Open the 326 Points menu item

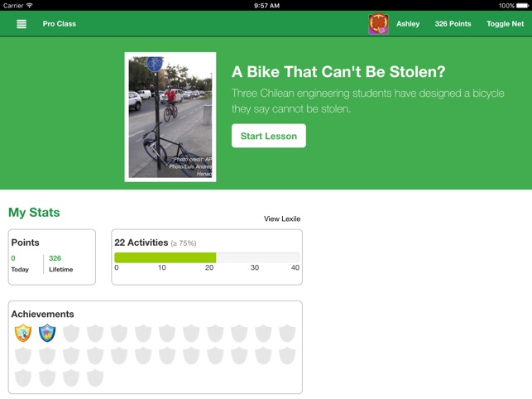pos(453,24)
